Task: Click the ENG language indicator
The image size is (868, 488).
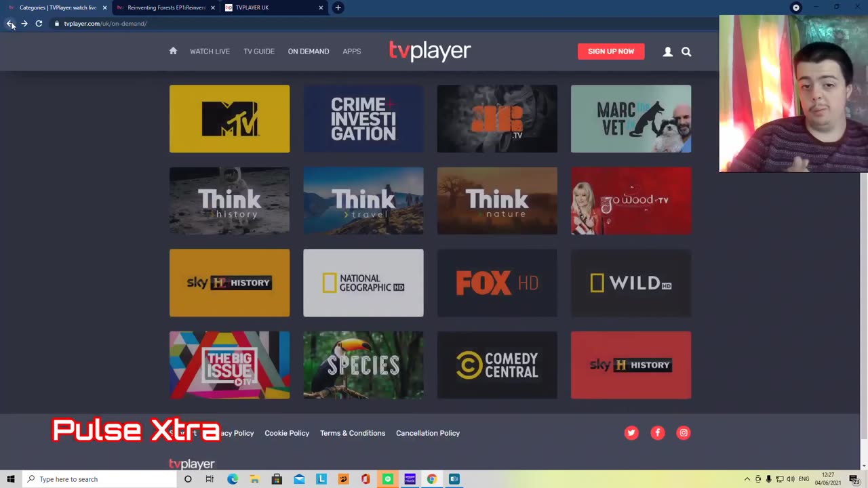Action: click(804, 479)
